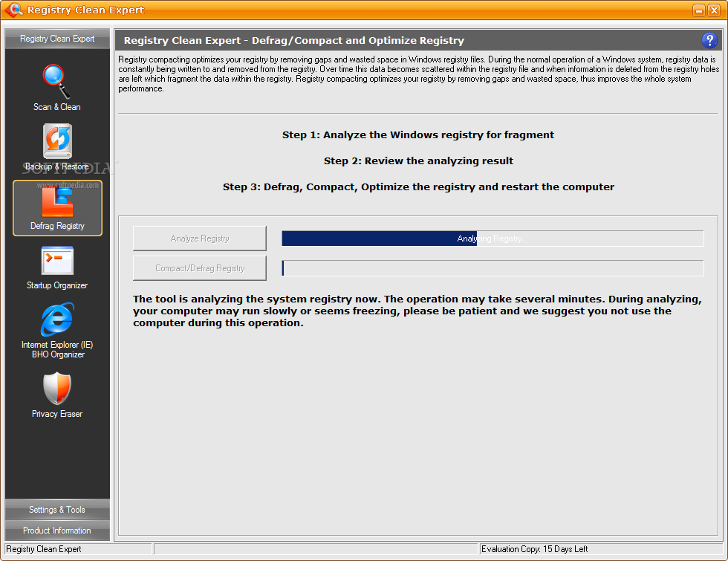Click the app logo in the title bar
The height and width of the screenshot is (561, 728).
coord(13,9)
